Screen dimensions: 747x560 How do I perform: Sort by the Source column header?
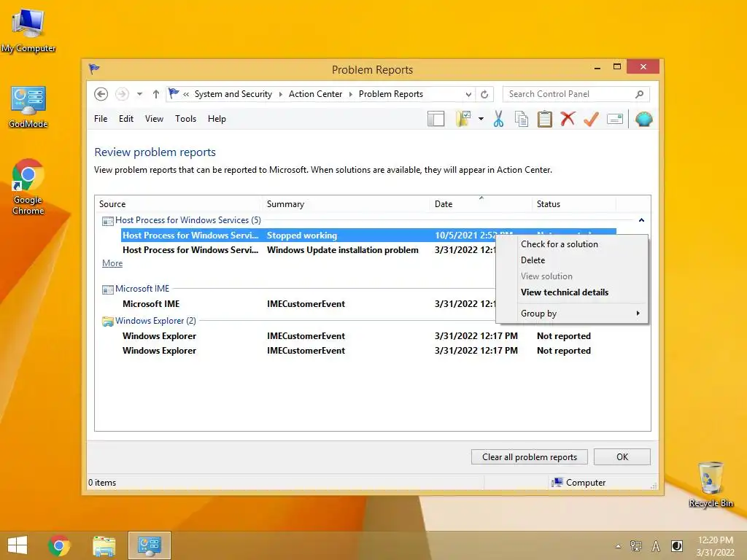(x=178, y=204)
